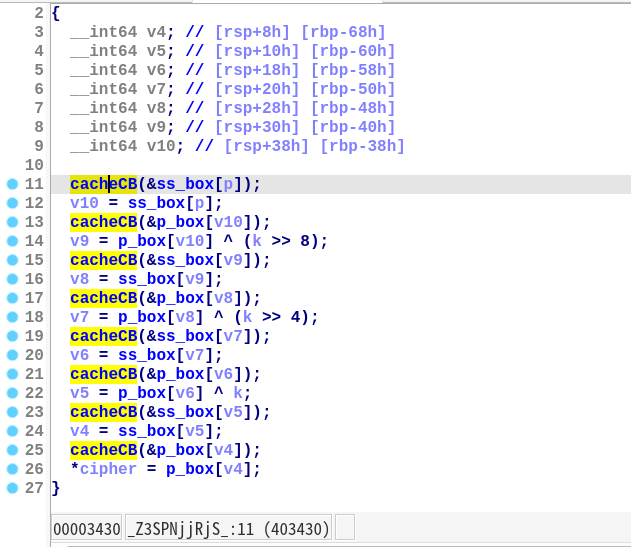The image size is (631, 547).
Task: Click line number 10 in the gutter
Action: pos(34,165)
